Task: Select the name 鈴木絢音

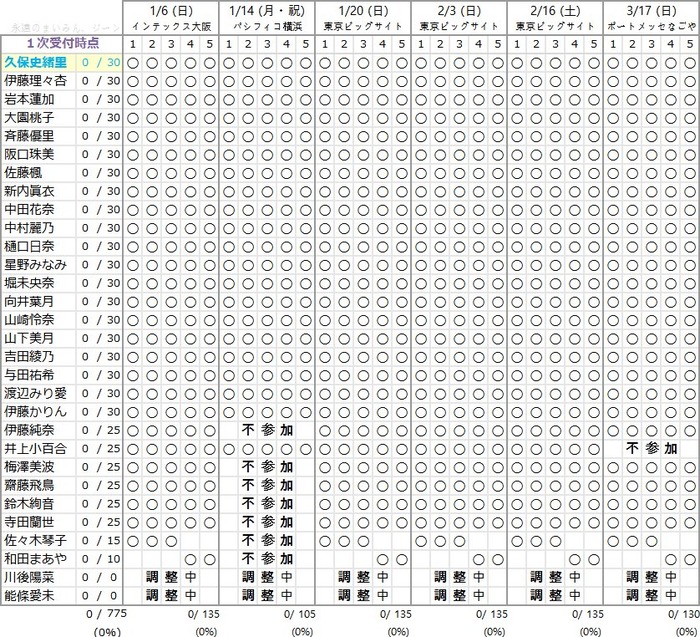Action: click(x=29, y=504)
